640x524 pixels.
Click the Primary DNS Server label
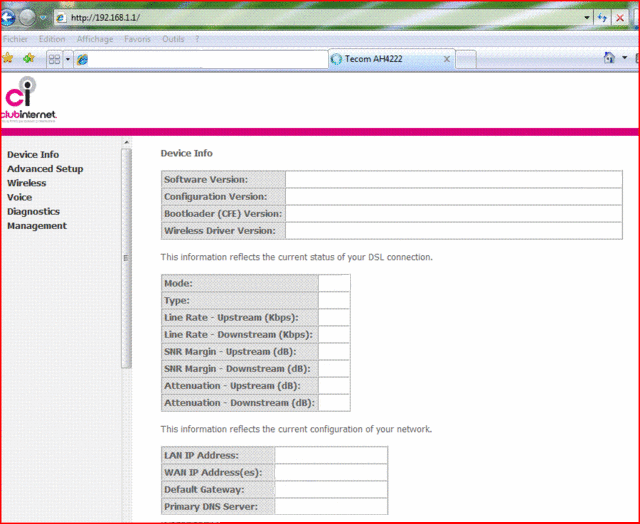click(211, 507)
